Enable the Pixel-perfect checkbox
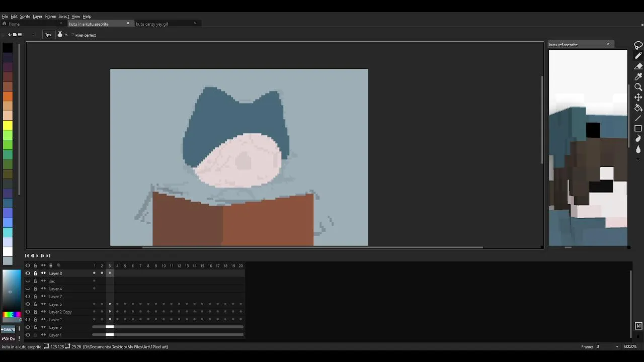Screen dimensions: 644x362 click(x=72, y=35)
